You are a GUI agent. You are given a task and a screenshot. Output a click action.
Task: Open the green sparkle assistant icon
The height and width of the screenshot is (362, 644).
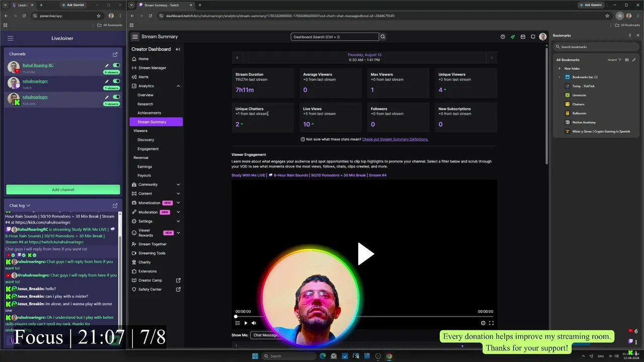click(x=513, y=37)
